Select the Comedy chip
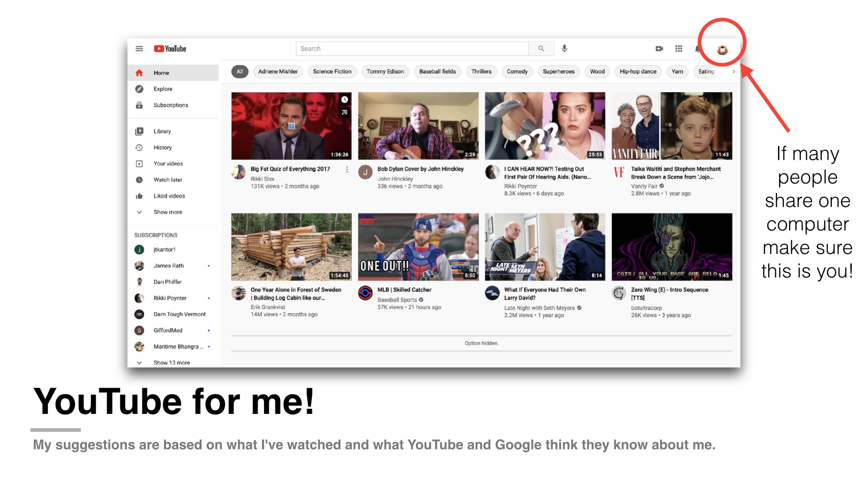 517,72
